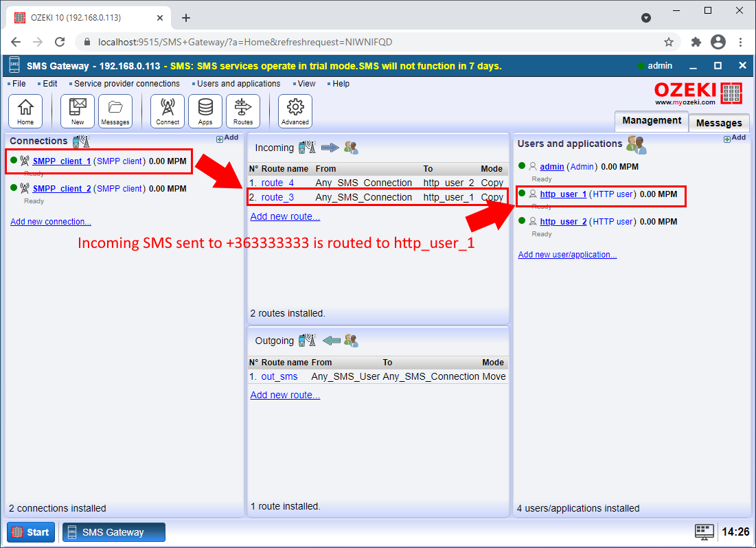Bookmark this page with the star icon
756x548 pixels.
pos(668,42)
